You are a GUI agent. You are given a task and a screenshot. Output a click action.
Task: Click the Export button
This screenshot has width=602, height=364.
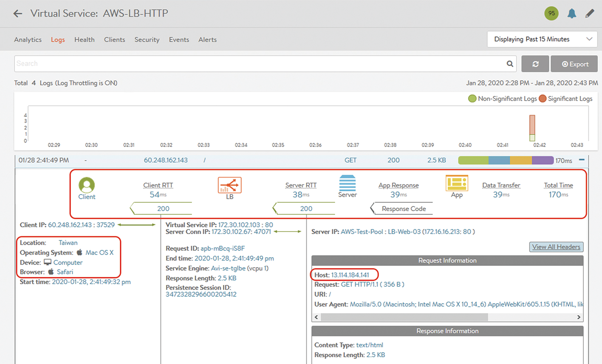pos(574,64)
